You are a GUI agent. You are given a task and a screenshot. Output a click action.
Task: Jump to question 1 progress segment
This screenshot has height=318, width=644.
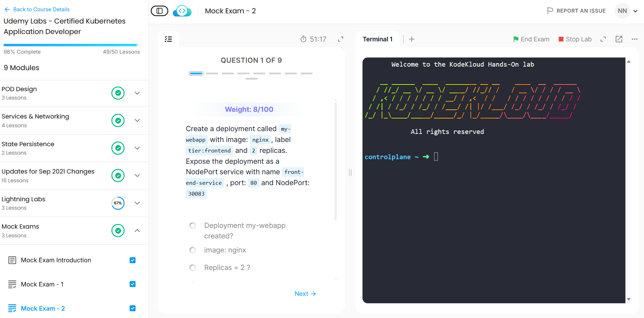(196, 73)
